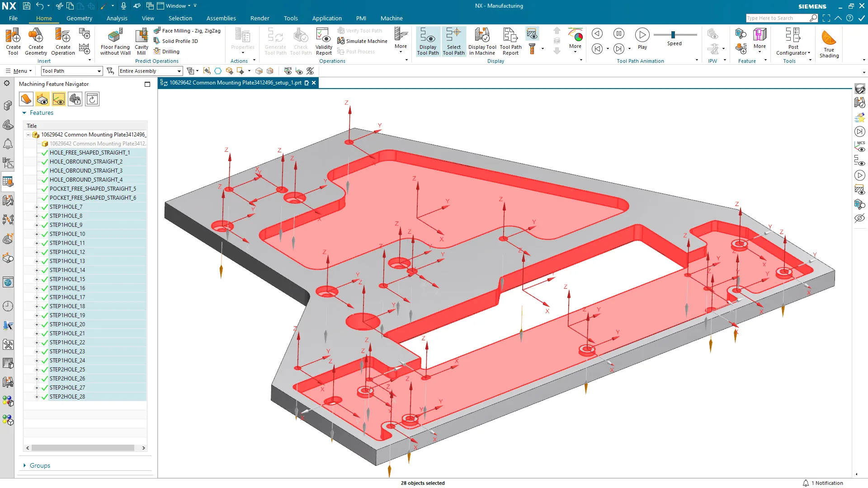The height and width of the screenshot is (488, 868).
Task: Play the tool path animation
Action: [x=642, y=35]
